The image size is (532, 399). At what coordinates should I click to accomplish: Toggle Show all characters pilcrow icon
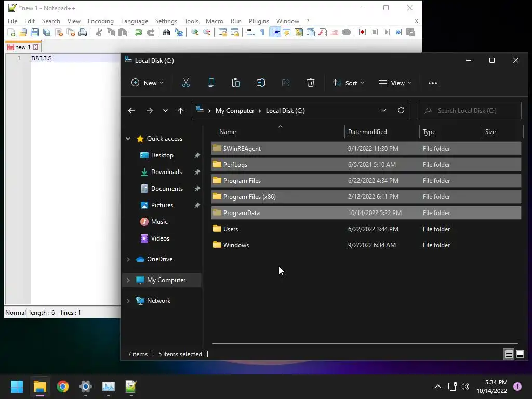point(262,32)
